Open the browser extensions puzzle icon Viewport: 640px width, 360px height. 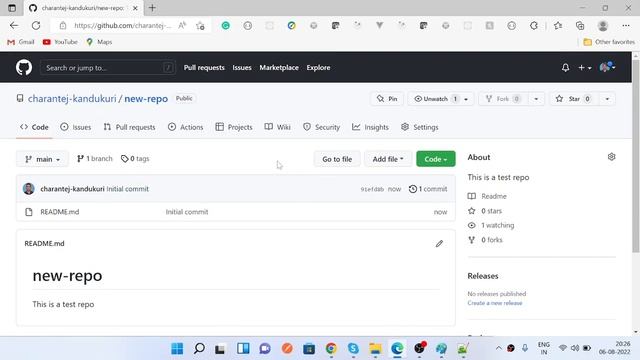534,25
